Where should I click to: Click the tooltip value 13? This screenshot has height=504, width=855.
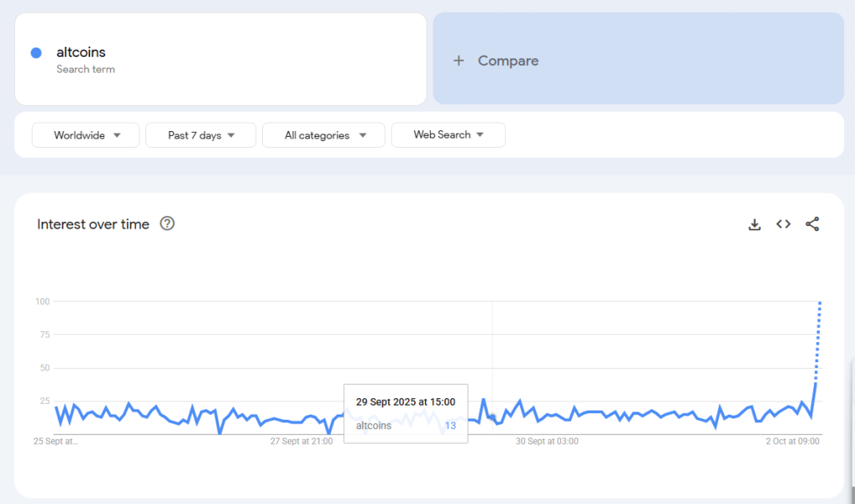pos(450,426)
